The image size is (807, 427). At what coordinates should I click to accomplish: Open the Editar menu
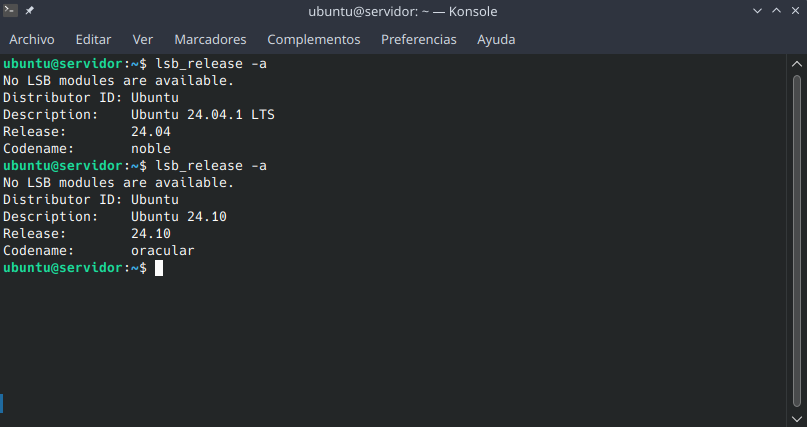[93, 40]
